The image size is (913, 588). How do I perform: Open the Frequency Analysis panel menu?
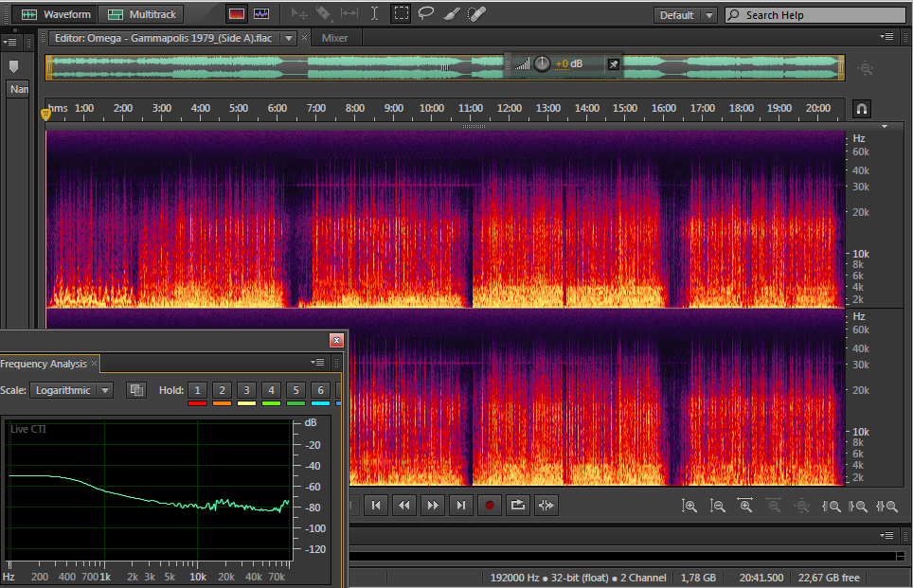point(318,362)
